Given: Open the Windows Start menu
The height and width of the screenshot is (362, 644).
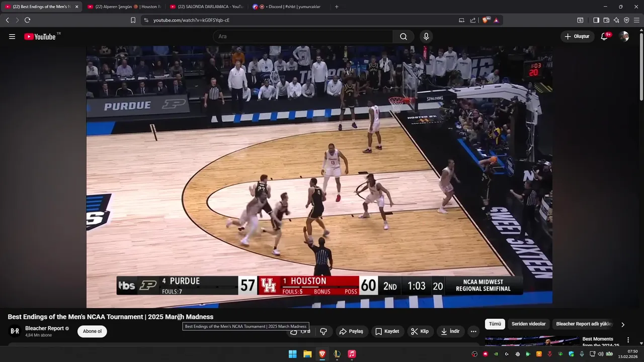Looking at the screenshot, I should coord(292,354).
